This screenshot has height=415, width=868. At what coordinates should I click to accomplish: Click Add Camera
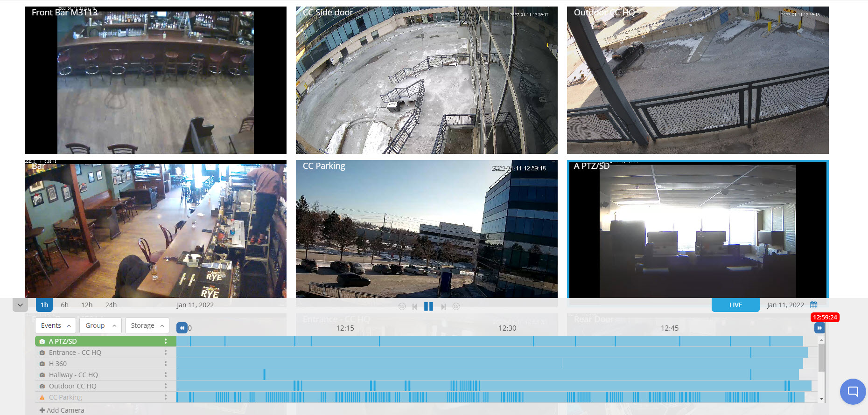pyautogui.click(x=62, y=410)
